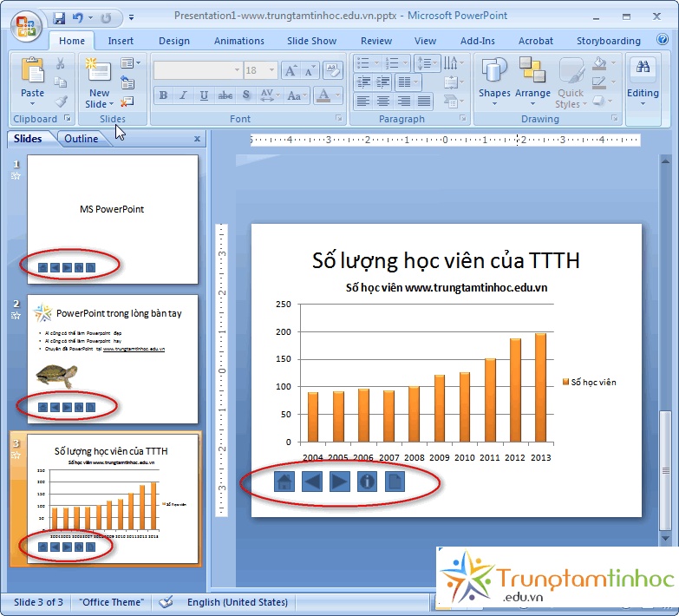Center the text alignment
Screen dimensions: 679x616
383,102
